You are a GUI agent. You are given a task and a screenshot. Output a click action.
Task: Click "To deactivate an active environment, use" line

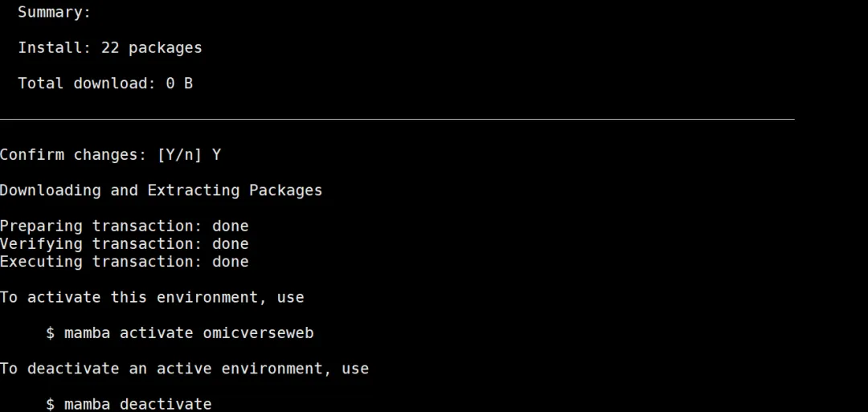[x=184, y=369]
